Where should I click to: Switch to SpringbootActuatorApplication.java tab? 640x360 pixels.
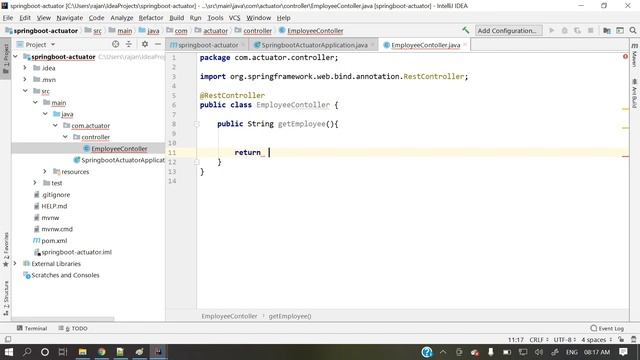coord(314,45)
